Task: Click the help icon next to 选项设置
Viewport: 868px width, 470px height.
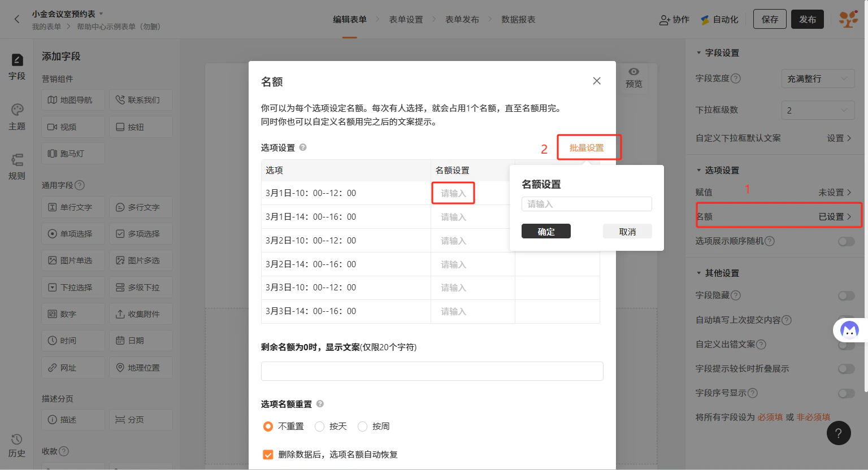Action: tap(303, 147)
